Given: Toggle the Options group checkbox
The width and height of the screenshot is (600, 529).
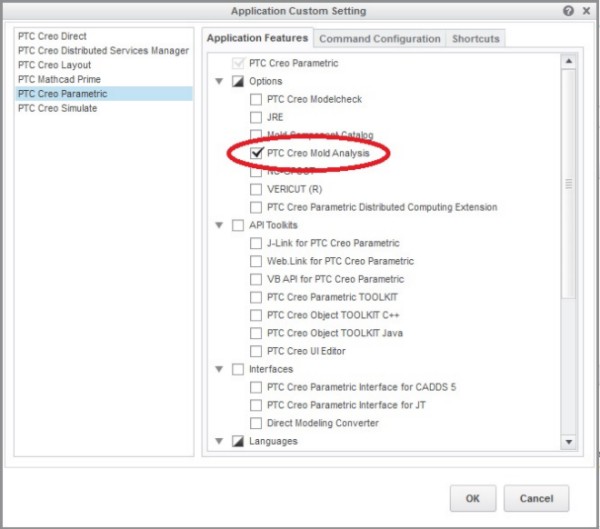Looking at the screenshot, I should tap(238, 81).
